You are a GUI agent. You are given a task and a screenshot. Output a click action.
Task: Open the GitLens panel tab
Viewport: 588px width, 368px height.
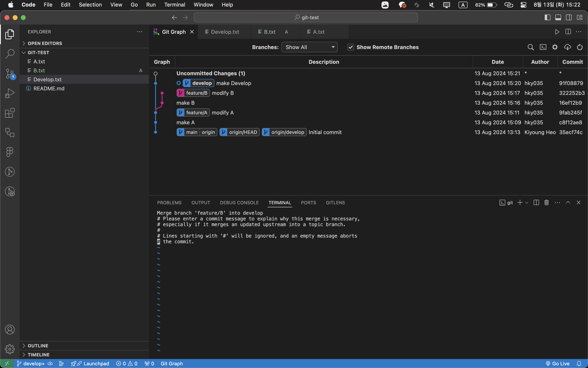335,202
